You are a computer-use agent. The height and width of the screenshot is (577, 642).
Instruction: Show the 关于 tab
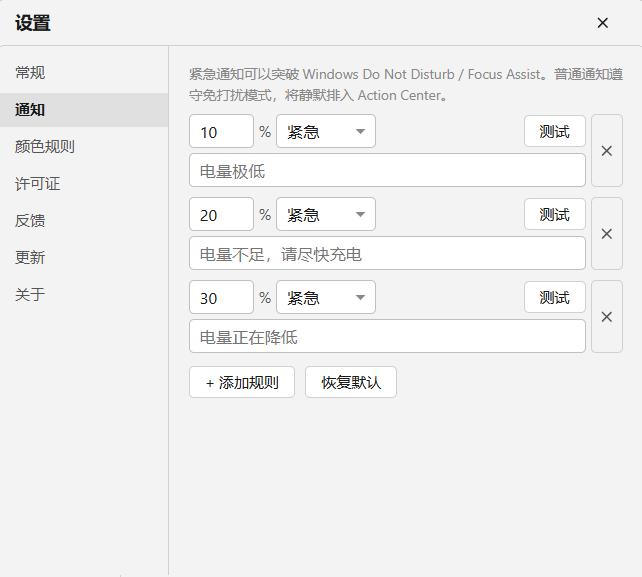coord(84,294)
